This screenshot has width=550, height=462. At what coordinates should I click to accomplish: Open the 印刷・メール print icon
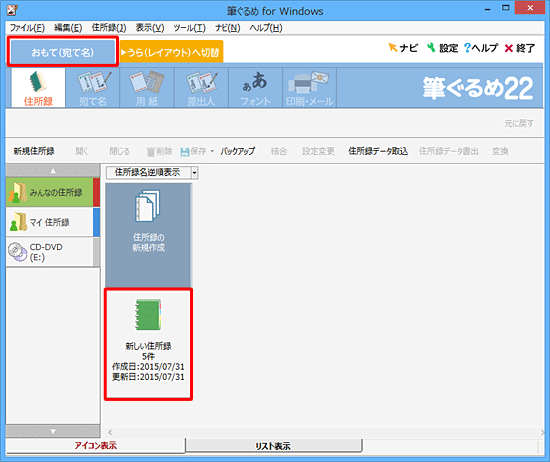click(310, 88)
